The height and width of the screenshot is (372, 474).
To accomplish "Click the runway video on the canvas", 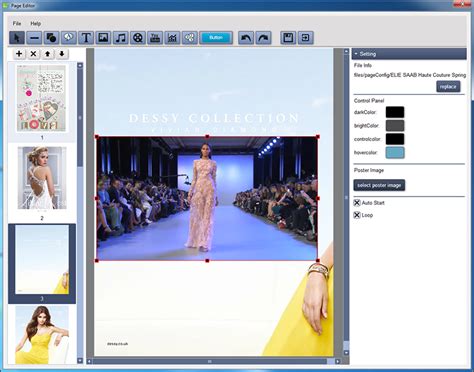I will click(207, 198).
